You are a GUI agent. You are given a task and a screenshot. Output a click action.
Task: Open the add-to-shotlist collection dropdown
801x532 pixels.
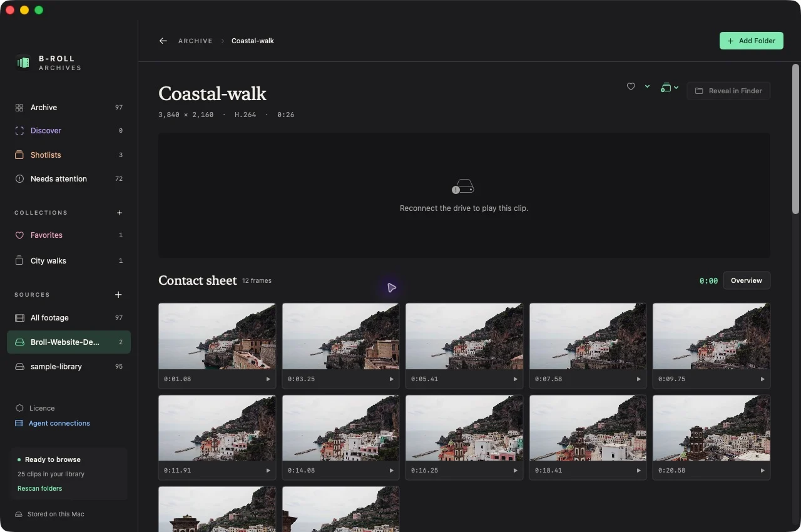(x=670, y=88)
